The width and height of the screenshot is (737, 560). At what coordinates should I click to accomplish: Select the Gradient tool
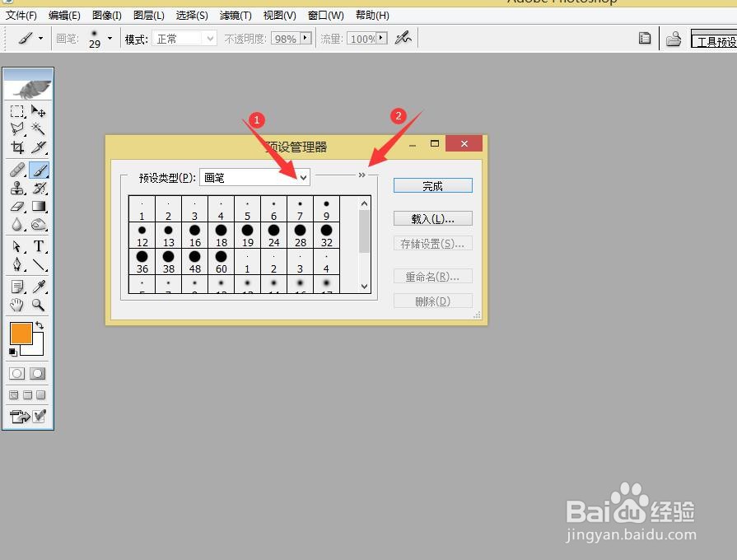tap(38, 207)
